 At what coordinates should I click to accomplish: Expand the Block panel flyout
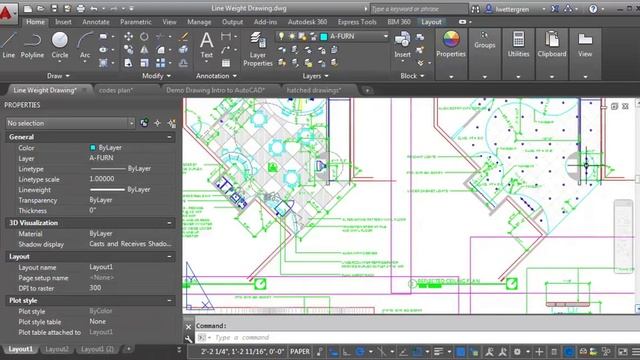(412, 76)
